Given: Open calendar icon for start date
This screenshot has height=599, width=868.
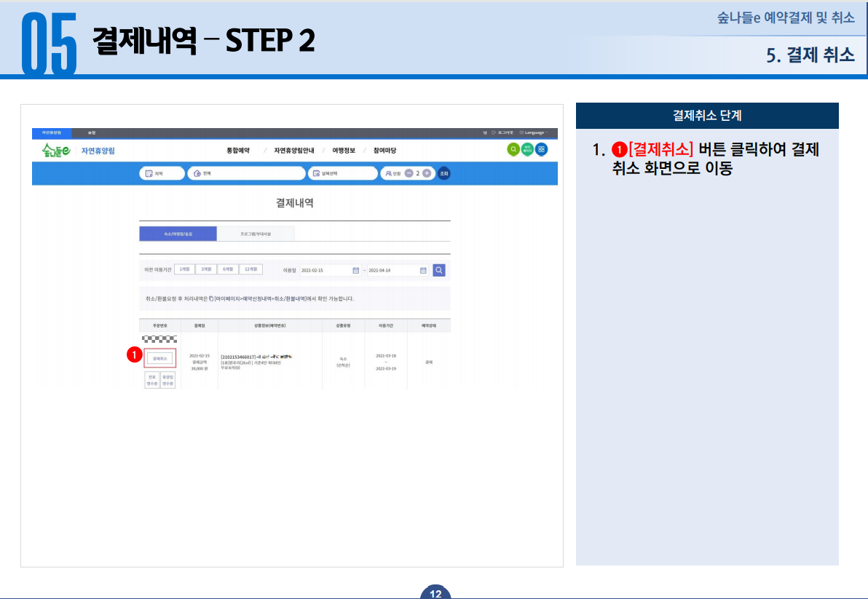Looking at the screenshot, I should click(356, 271).
